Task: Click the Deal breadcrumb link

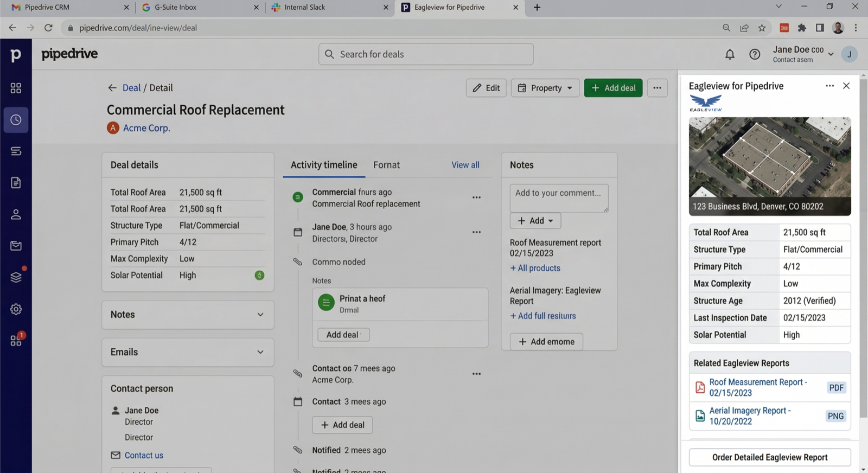Action: (x=131, y=88)
